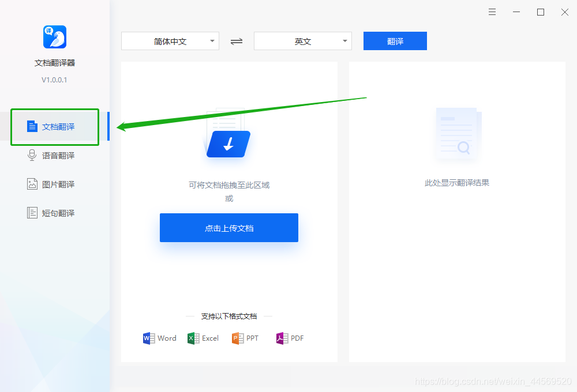Open the hamburger menu icon

click(x=492, y=12)
